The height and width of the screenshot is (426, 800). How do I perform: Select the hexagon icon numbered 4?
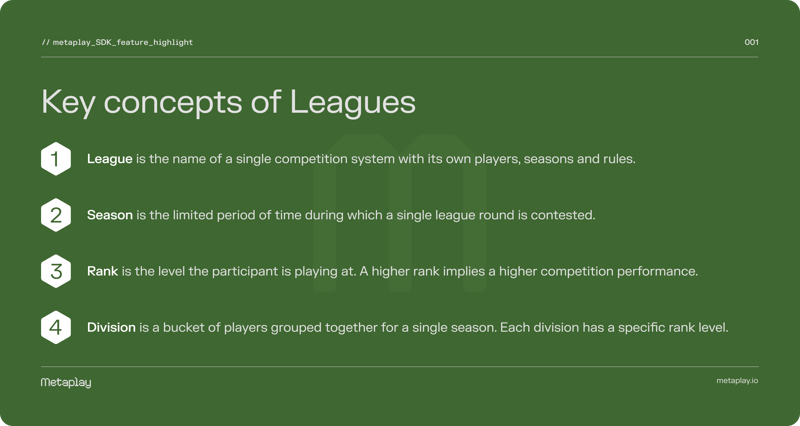click(56, 327)
